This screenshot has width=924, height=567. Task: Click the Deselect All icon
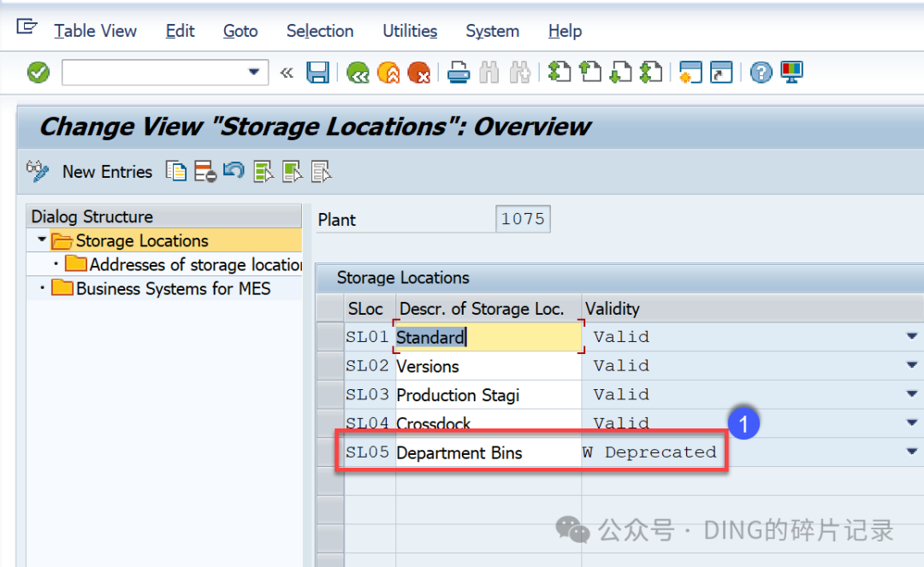tap(321, 171)
